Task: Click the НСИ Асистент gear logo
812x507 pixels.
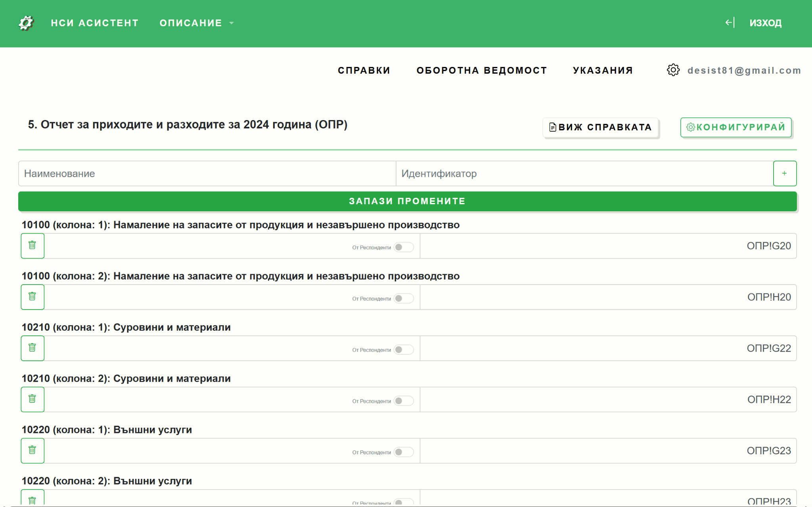Action: 26,23
